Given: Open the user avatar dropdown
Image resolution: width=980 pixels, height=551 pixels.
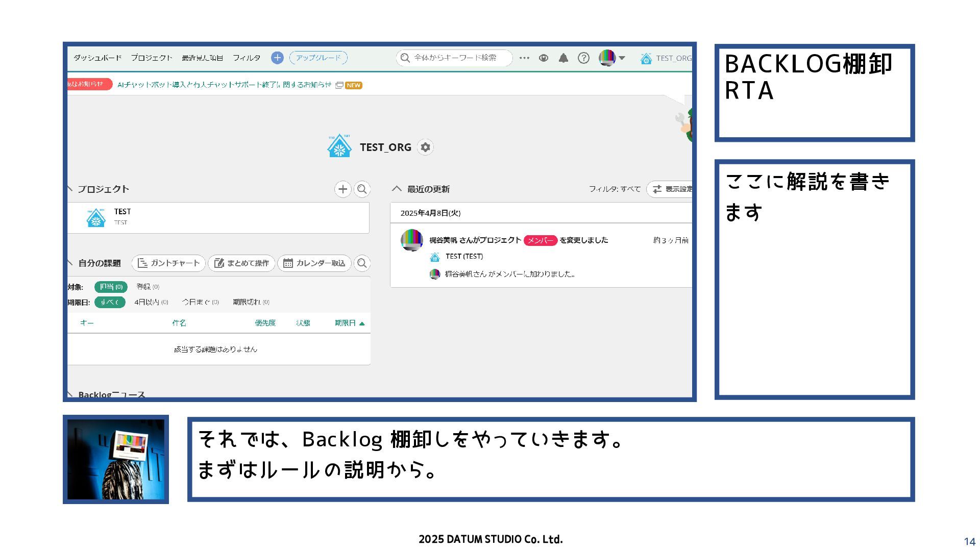Looking at the screenshot, I should click(612, 58).
